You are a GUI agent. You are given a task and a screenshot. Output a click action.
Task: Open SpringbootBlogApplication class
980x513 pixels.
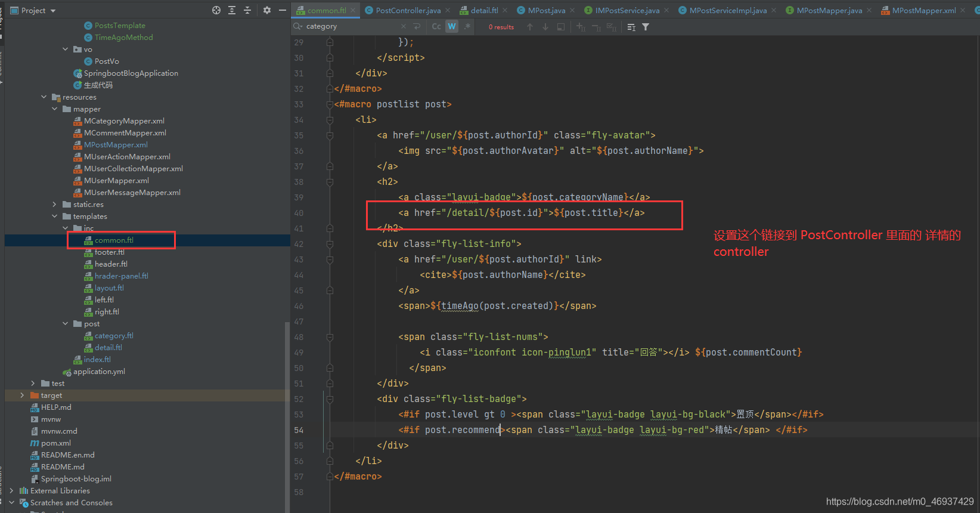click(x=131, y=73)
